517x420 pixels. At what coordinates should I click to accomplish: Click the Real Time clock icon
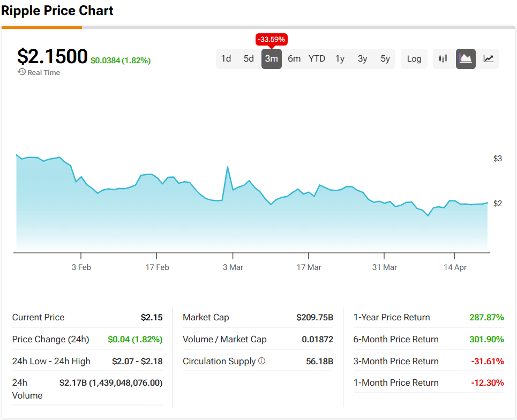tap(22, 72)
